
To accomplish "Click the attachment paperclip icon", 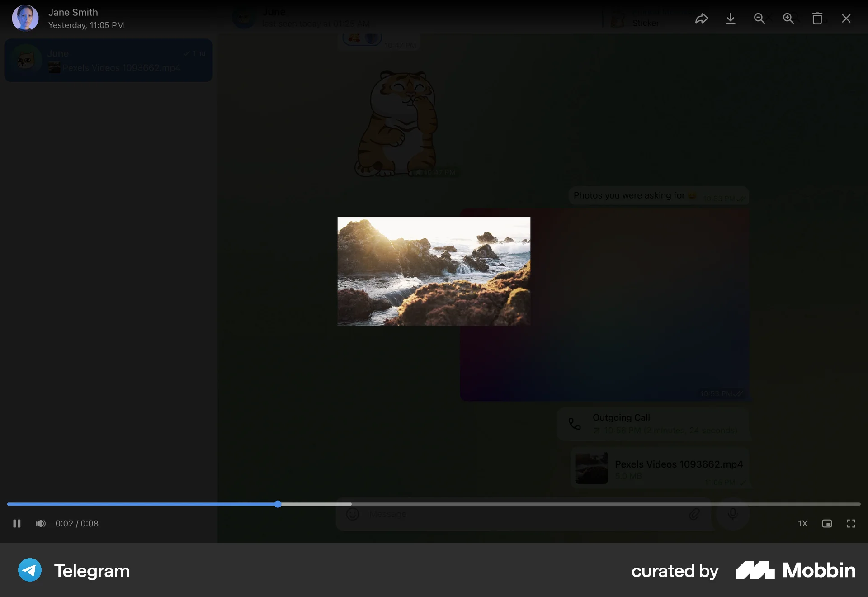I will point(694,514).
